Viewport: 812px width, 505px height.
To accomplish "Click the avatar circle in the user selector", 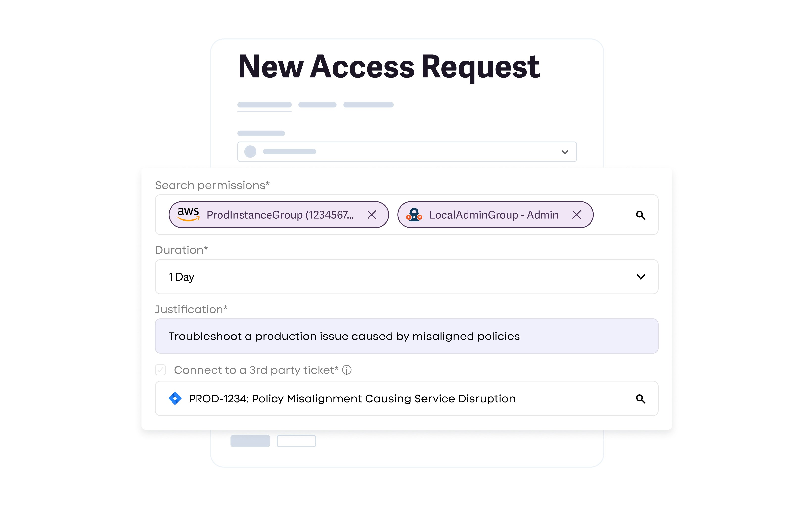I will click(x=250, y=152).
